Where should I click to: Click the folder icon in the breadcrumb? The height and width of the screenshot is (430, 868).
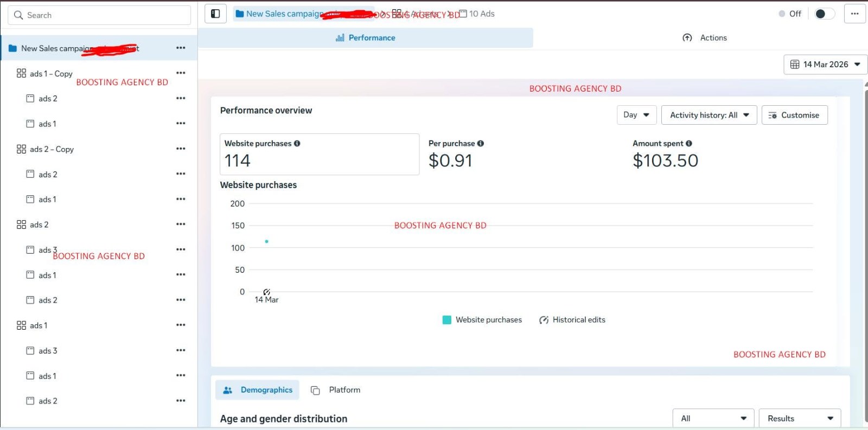point(239,14)
